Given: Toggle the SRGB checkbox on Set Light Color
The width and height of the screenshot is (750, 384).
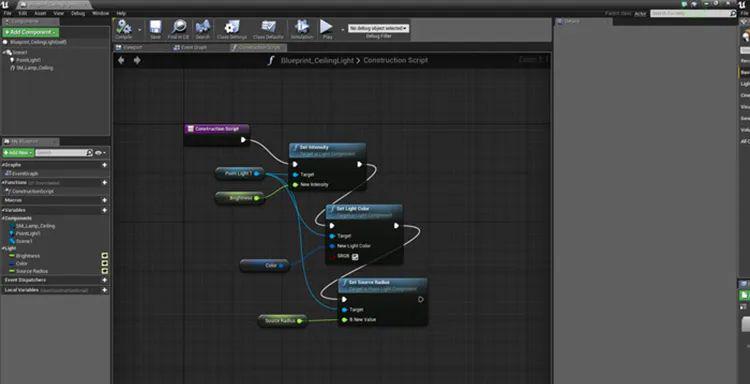Looking at the screenshot, I should (x=355, y=257).
